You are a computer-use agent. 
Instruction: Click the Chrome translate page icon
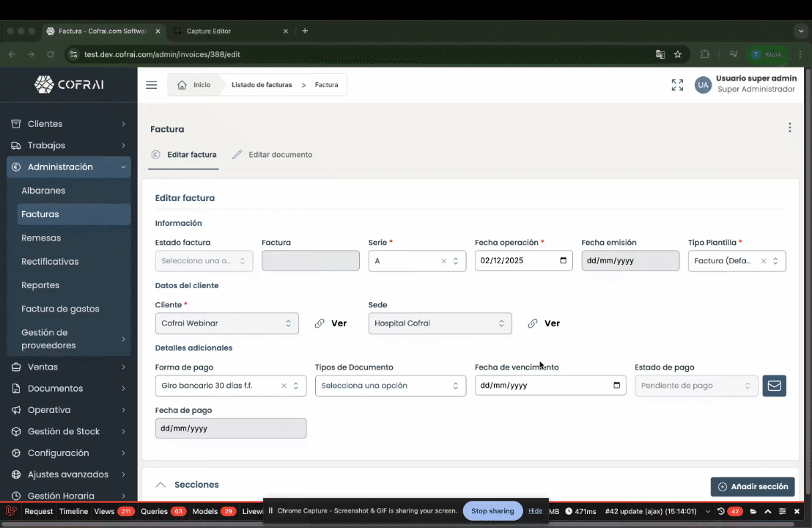coord(660,54)
